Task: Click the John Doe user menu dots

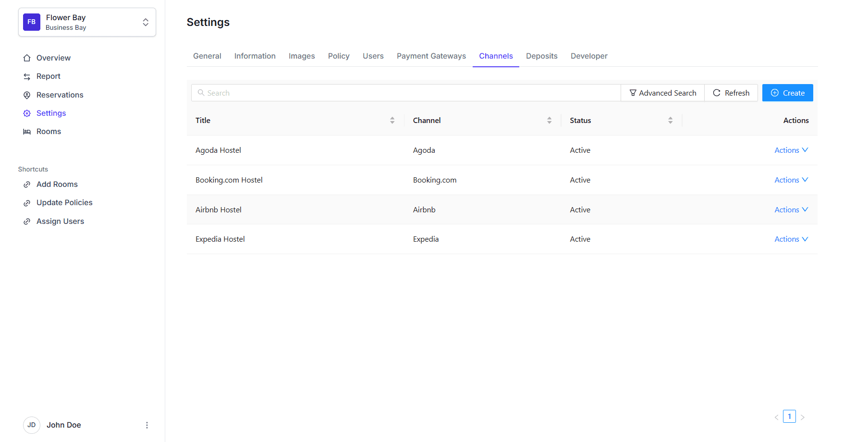Action: [147, 425]
